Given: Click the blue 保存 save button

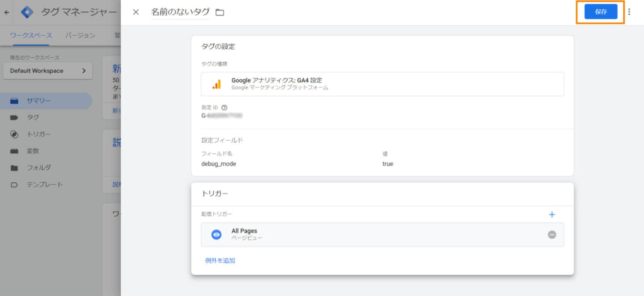Looking at the screenshot, I should point(601,12).
